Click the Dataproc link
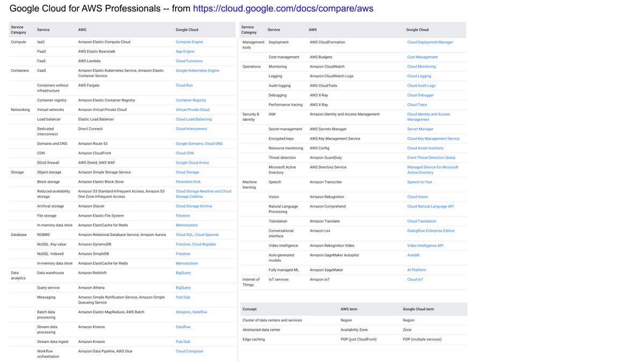Image resolution: width=644 pixels, height=362 pixels. tap(183, 312)
